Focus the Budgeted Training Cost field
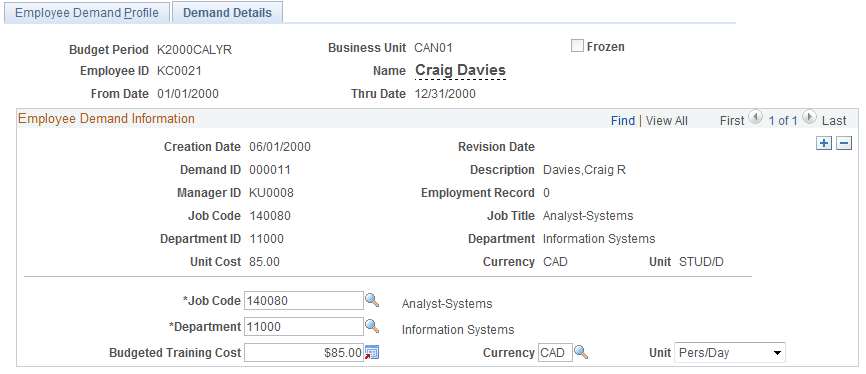Image resolution: width=866 pixels, height=374 pixels. [304, 352]
